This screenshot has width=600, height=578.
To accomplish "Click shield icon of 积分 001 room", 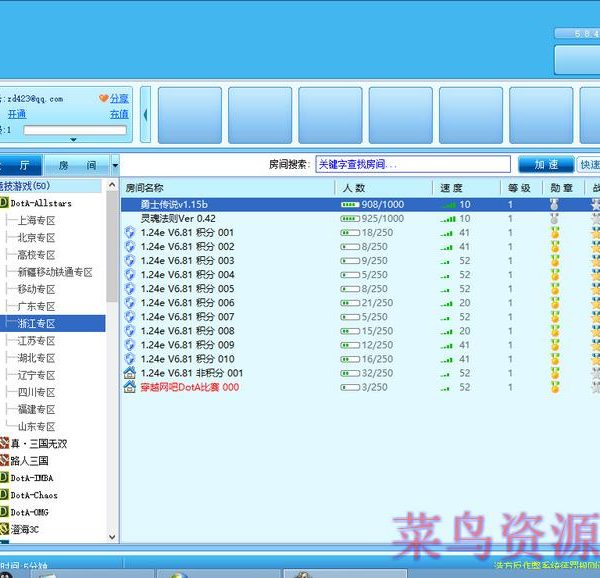I will (129, 232).
